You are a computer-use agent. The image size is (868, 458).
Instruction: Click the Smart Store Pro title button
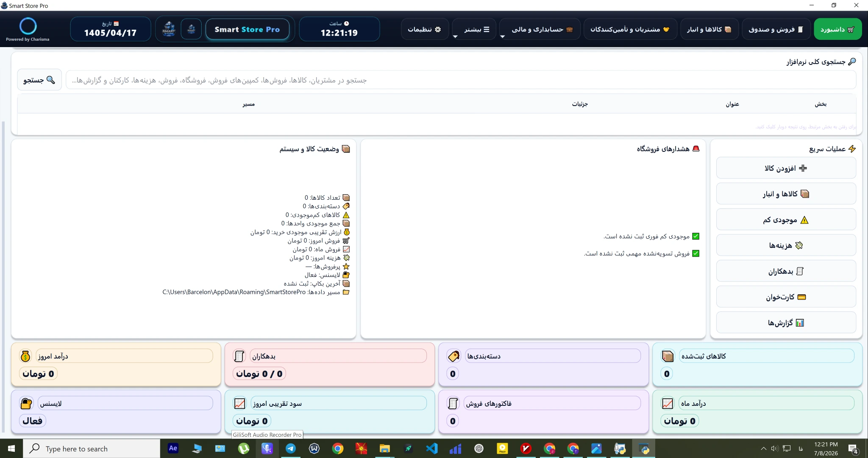pos(248,29)
